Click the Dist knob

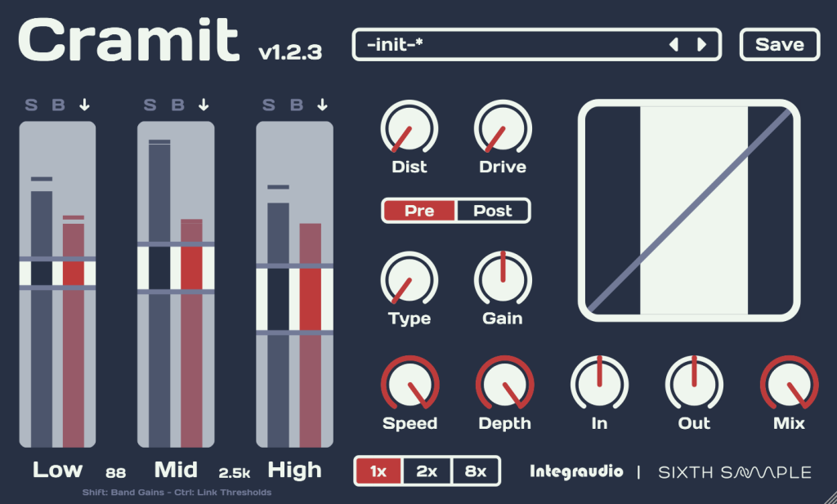(x=410, y=128)
